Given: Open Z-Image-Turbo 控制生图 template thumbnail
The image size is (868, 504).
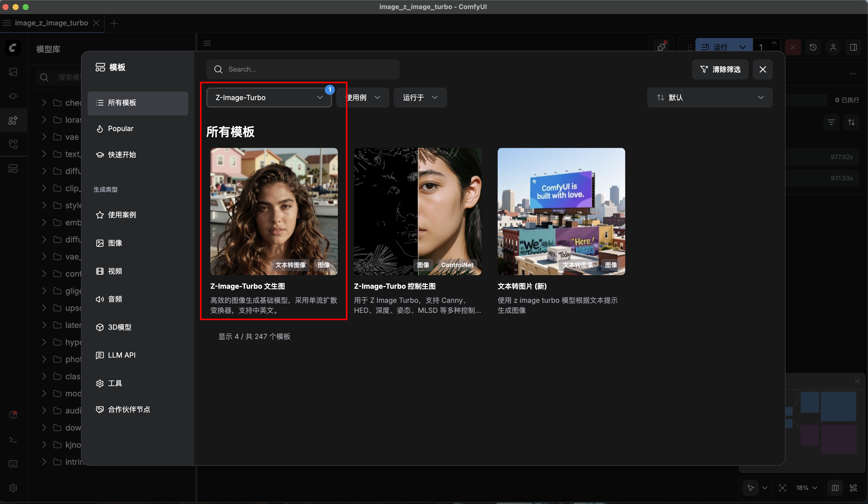Looking at the screenshot, I should [x=417, y=211].
